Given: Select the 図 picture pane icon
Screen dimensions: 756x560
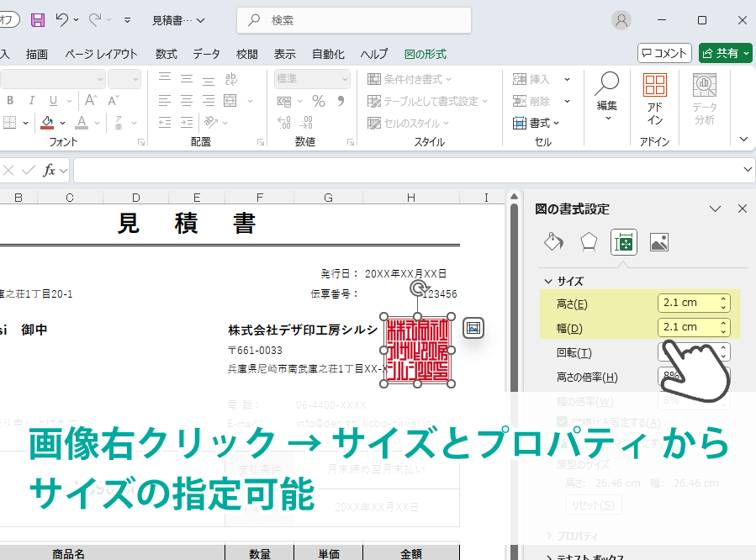Looking at the screenshot, I should tap(659, 242).
